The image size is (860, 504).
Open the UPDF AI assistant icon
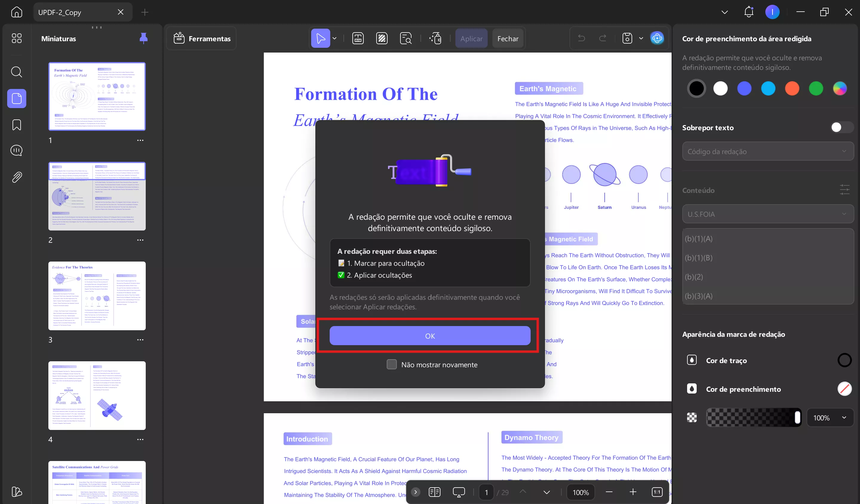coord(657,38)
